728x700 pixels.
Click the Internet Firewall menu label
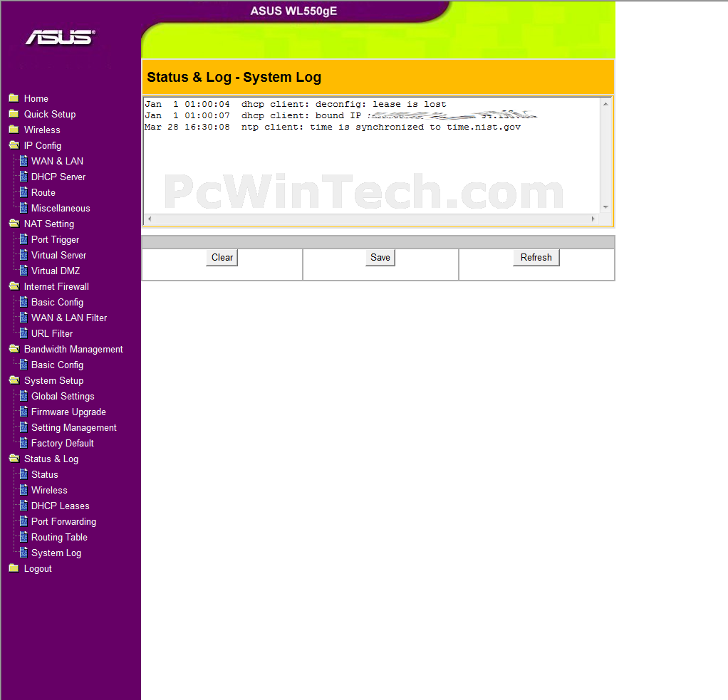click(57, 286)
